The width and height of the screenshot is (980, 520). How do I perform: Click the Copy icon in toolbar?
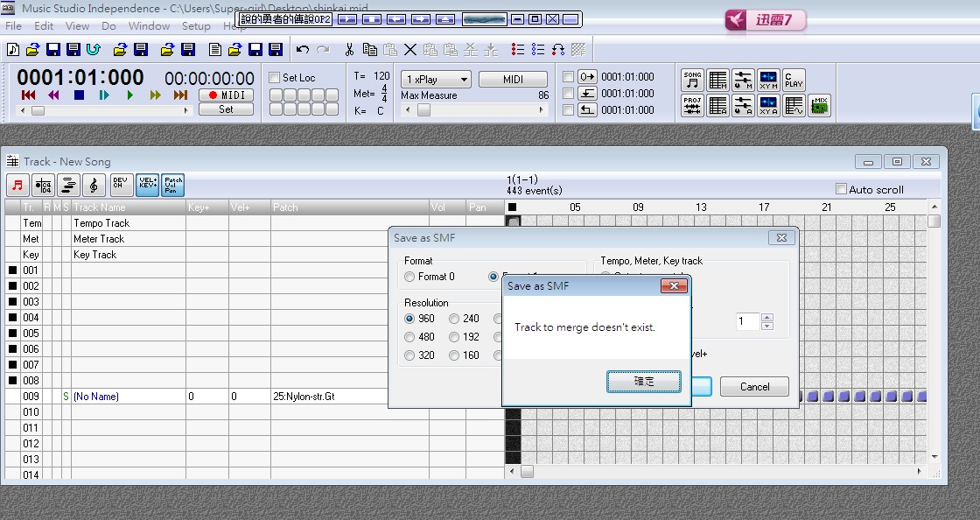[x=369, y=49]
